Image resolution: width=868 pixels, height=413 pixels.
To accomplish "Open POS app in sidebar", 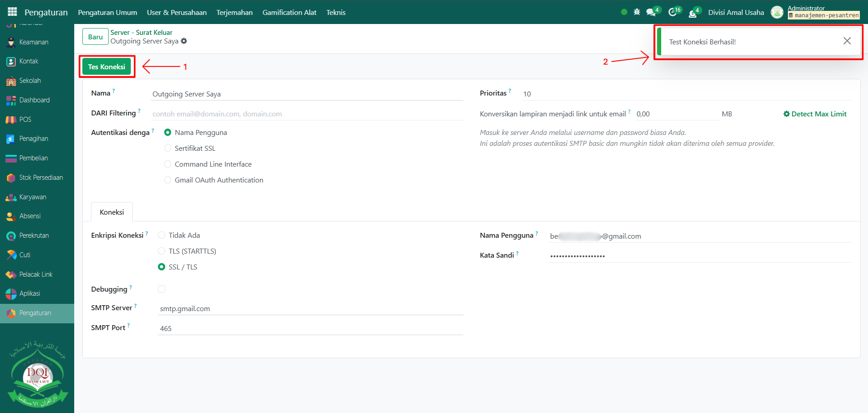I will [x=25, y=120].
